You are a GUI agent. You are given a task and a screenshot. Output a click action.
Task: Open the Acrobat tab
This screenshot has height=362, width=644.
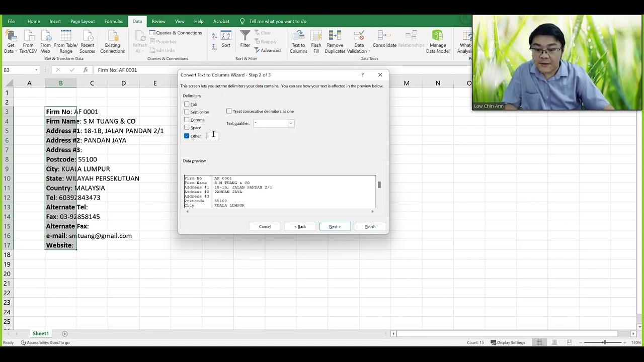[221, 21]
